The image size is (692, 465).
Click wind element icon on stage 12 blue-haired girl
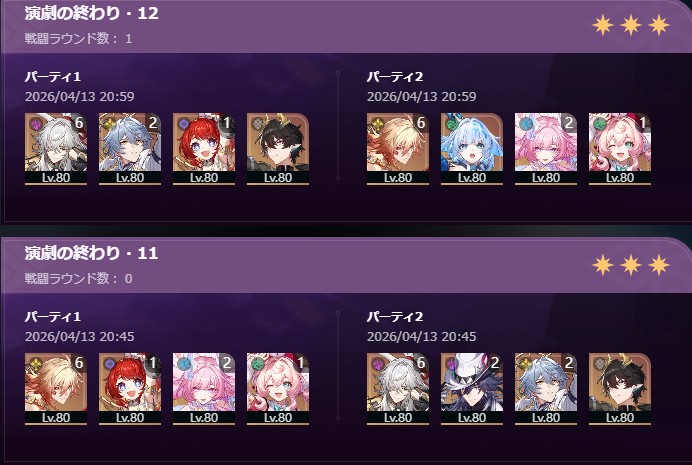click(451, 124)
